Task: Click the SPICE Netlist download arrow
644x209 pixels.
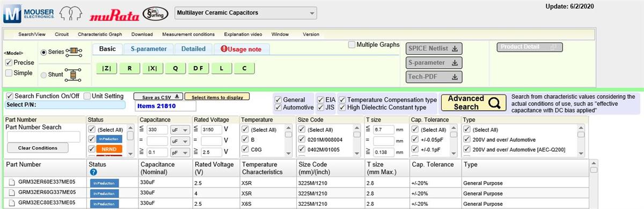Action: [455, 49]
